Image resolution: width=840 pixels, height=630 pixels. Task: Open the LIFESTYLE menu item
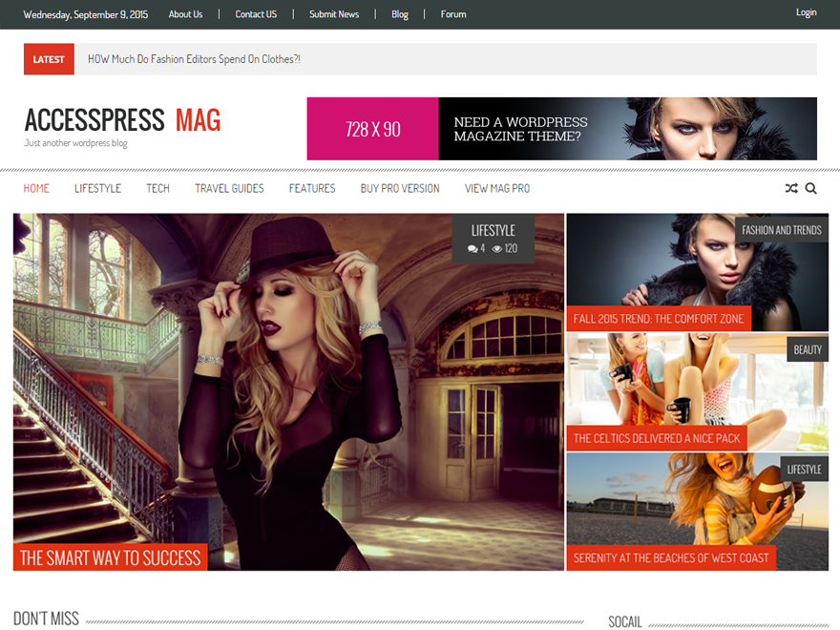97,189
